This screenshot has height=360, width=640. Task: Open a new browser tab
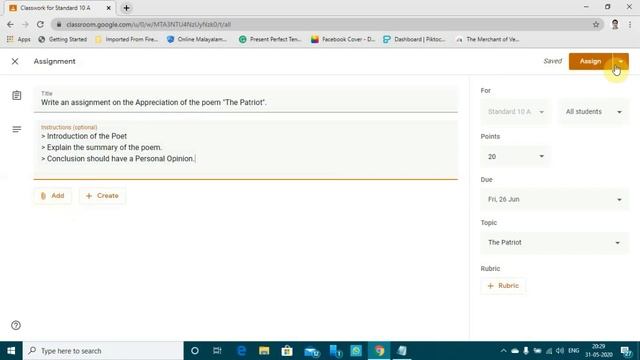click(127, 8)
